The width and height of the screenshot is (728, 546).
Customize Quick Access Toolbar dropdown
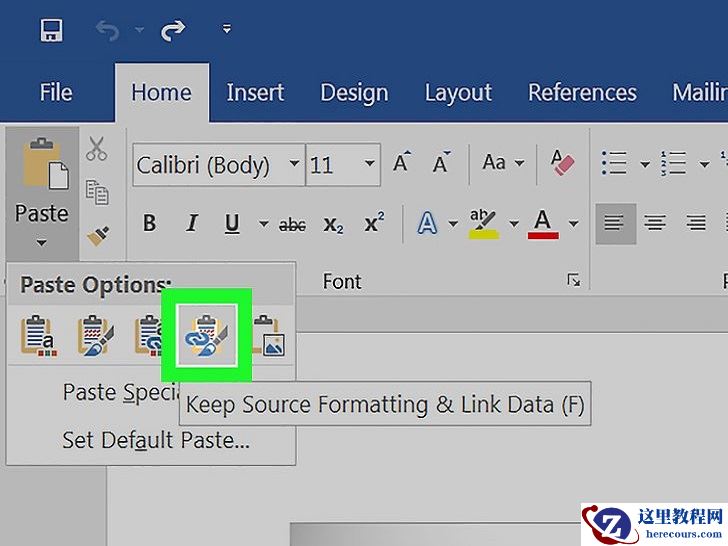click(227, 29)
